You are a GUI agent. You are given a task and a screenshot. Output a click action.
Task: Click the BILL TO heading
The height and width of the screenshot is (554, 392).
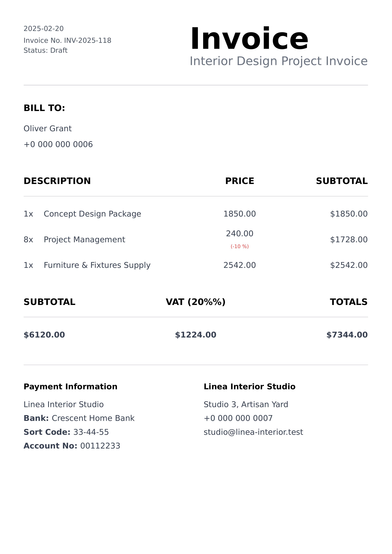click(44, 108)
